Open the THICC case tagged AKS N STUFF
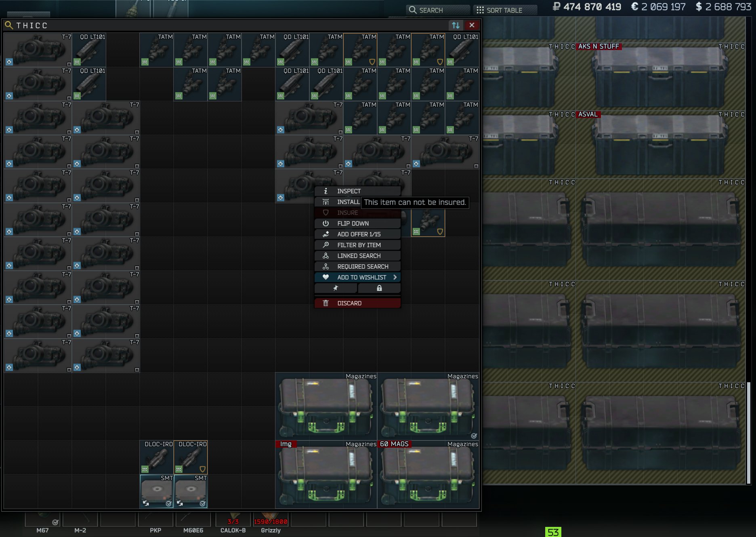The width and height of the screenshot is (756, 537). (x=661, y=77)
